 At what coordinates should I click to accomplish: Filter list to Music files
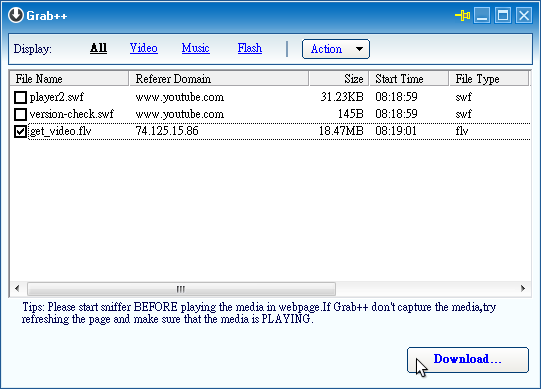196,48
